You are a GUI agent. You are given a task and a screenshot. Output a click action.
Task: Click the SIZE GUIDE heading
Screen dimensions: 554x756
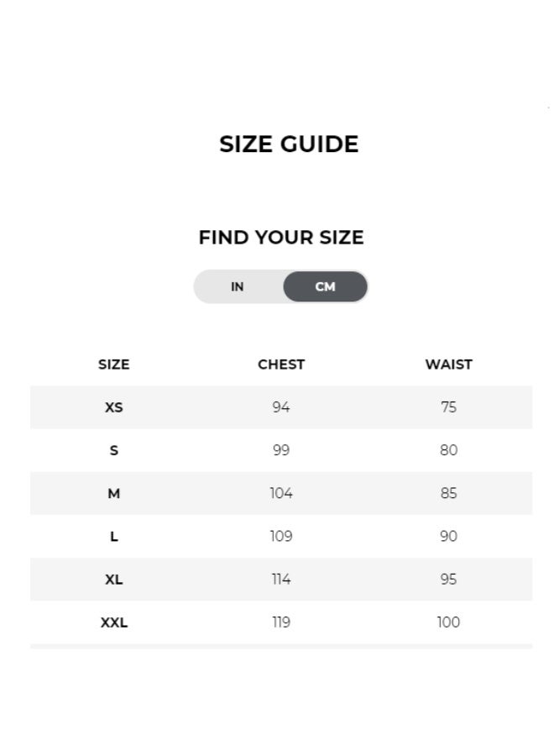pyautogui.click(x=290, y=144)
